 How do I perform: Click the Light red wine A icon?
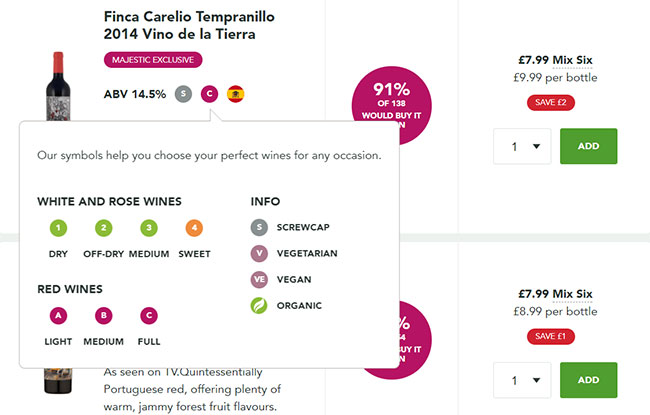pyautogui.click(x=58, y=316)
